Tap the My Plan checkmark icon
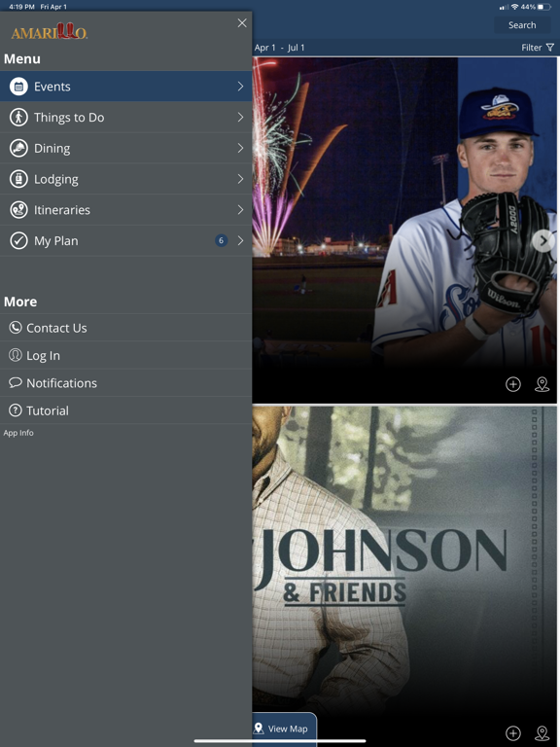The height and width of the screenshot is (747, 560). tap(18, 240)
